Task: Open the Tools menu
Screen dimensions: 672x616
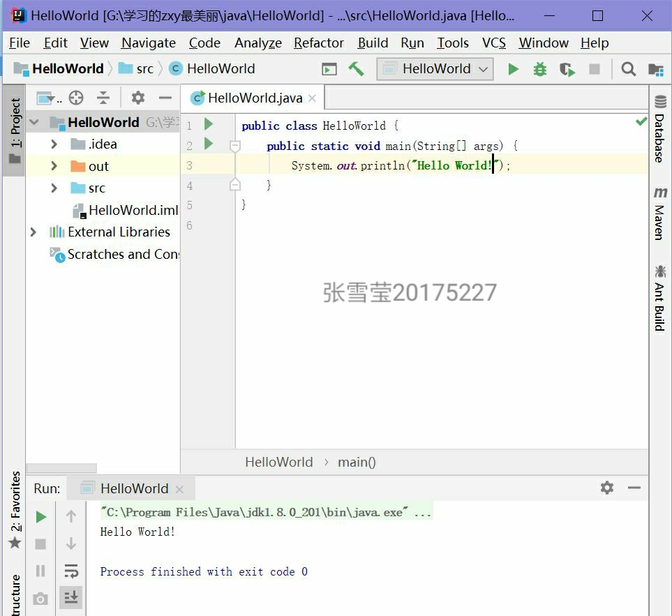Action: pyautogui.click(x=453, y=43)
